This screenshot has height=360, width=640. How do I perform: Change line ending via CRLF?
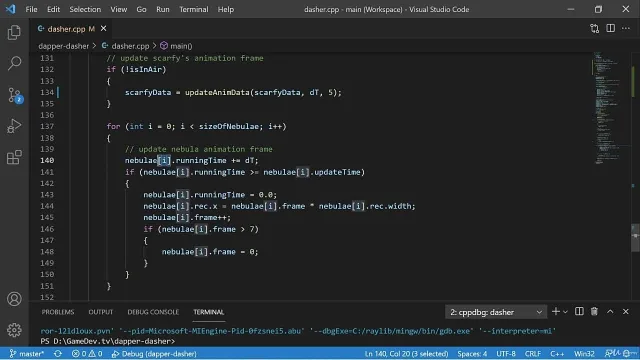click(533, 353)
